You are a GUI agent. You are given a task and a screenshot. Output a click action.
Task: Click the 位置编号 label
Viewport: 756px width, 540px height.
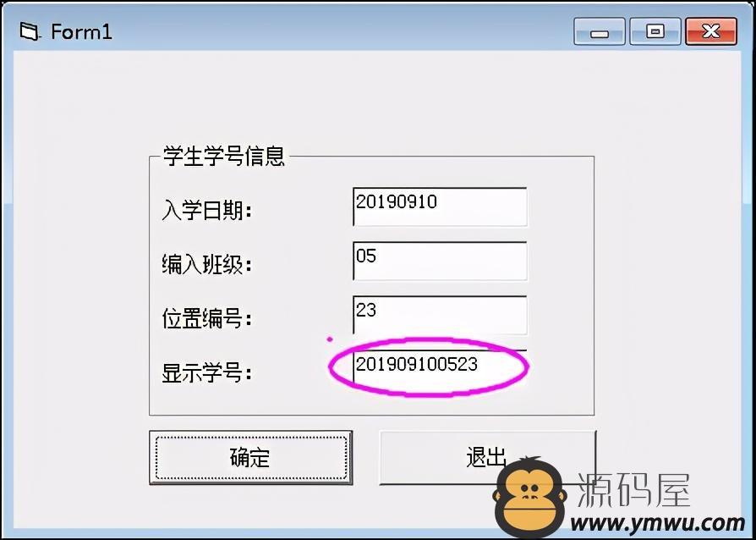[207, 318]
